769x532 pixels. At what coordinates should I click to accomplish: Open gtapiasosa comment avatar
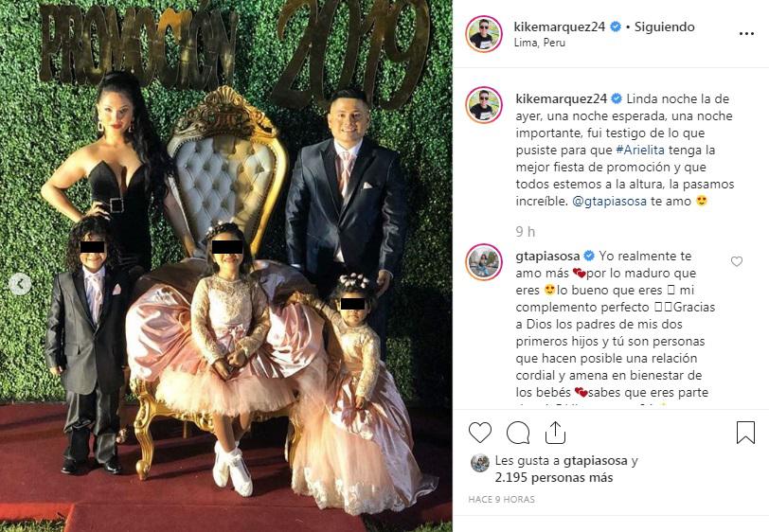[x=484, y=262]
